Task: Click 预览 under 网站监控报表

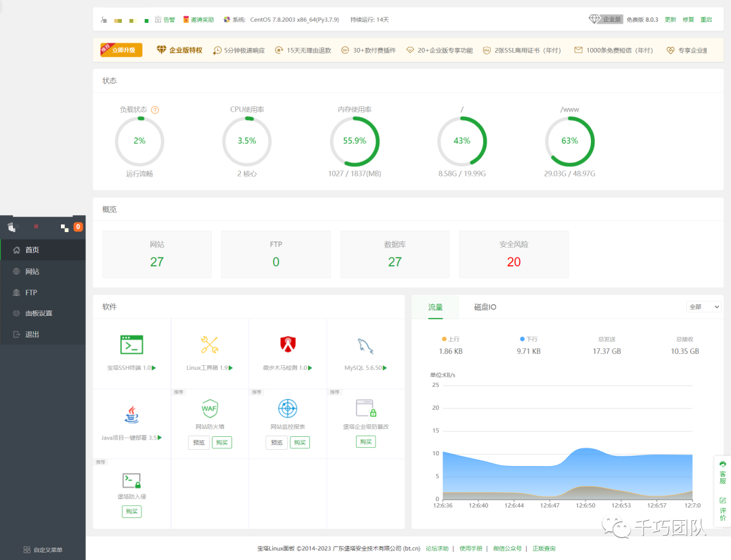Action: pyautogui.click(x=277, y=442)
